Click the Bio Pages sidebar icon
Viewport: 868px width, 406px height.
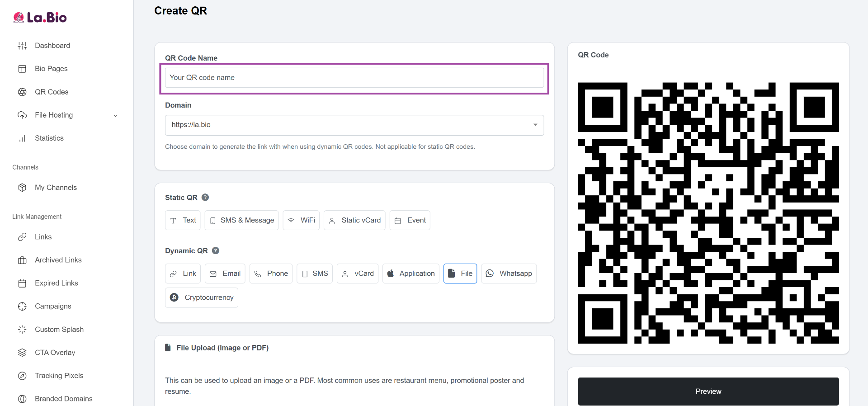[22, 69]
